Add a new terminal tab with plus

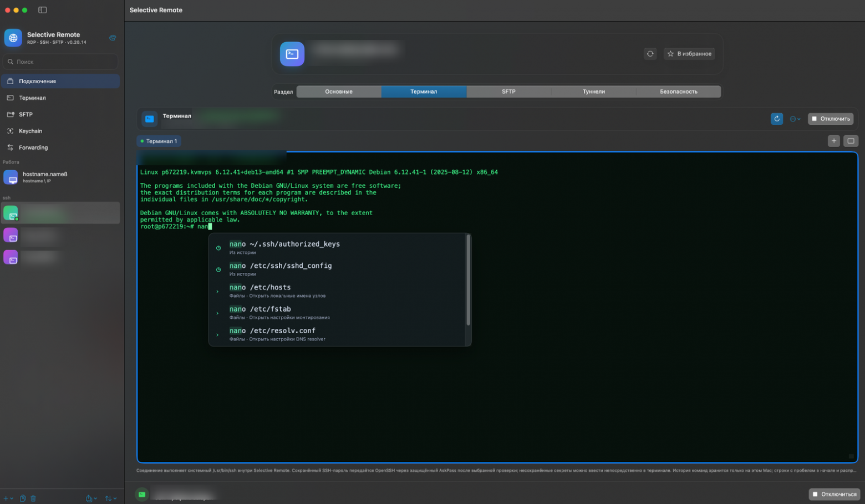833,141
